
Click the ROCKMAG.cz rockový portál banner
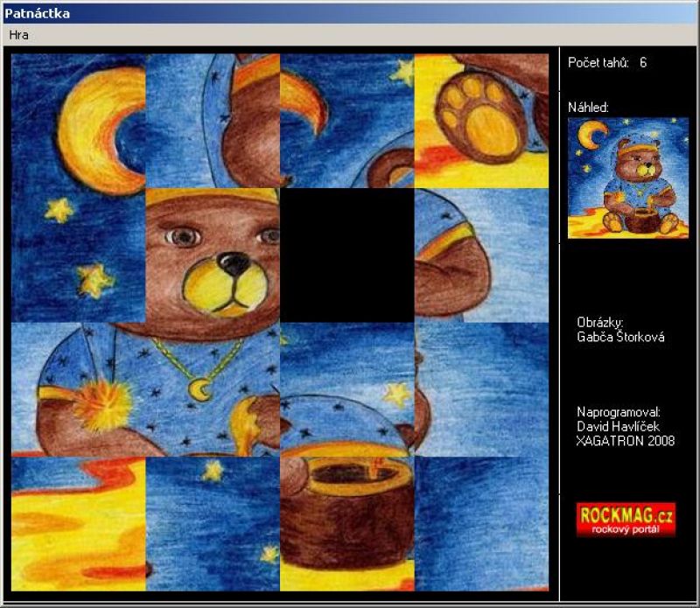pos(626,520)
